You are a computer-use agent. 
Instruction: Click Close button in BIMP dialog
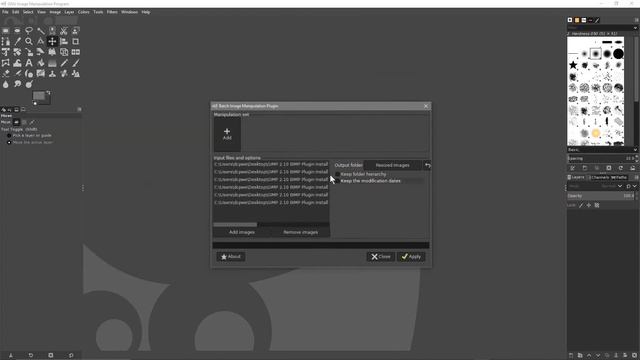pyautogui.click(x=380, y=257)
